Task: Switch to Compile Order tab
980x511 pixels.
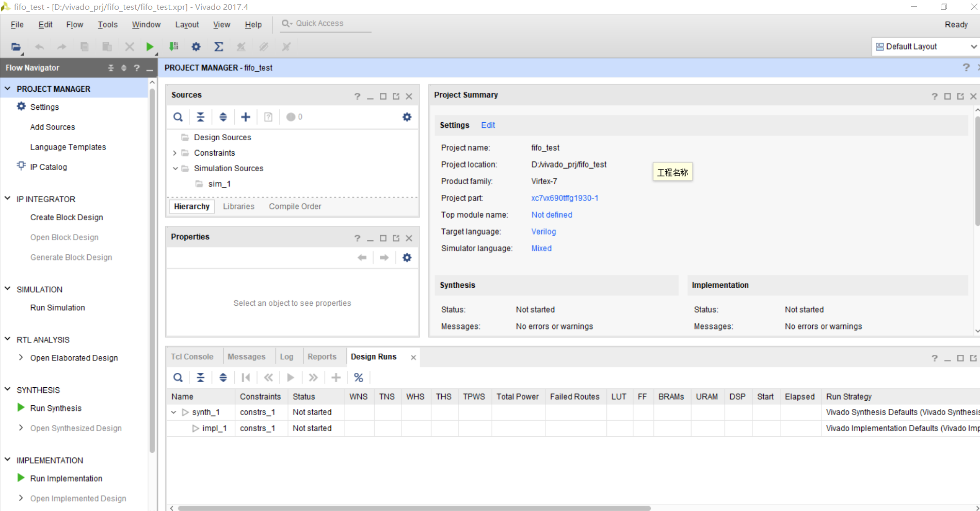Action: point(295,206)
